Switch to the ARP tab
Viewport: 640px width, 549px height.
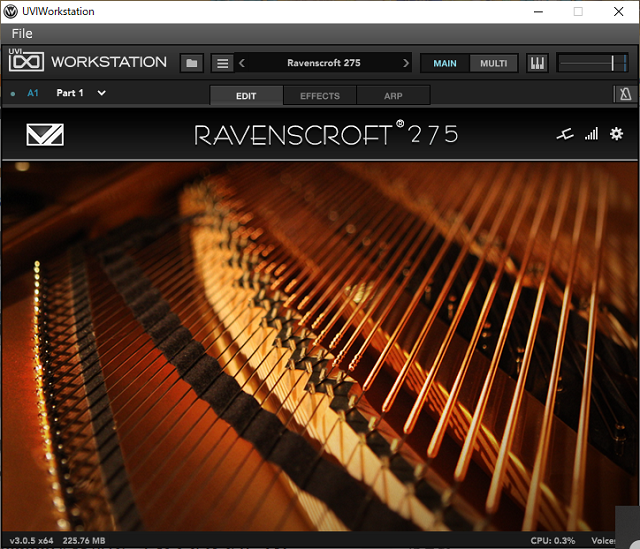click(x=393, y=96)
